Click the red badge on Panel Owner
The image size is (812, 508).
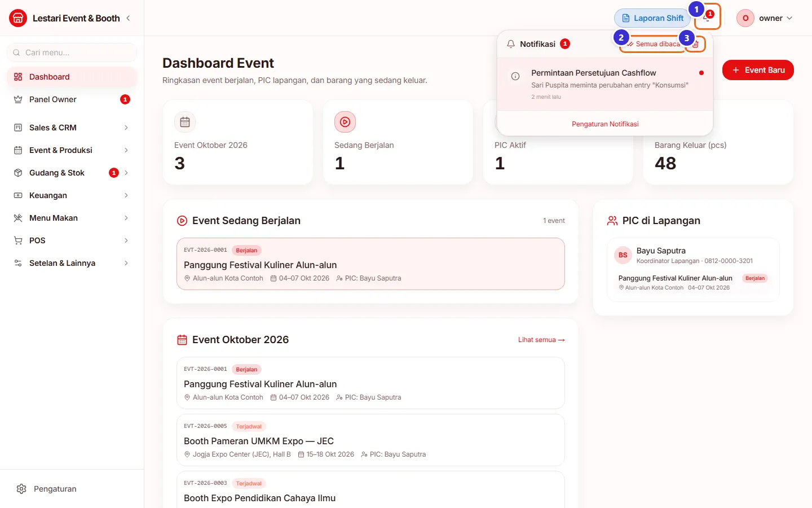[x=125, y=99]
